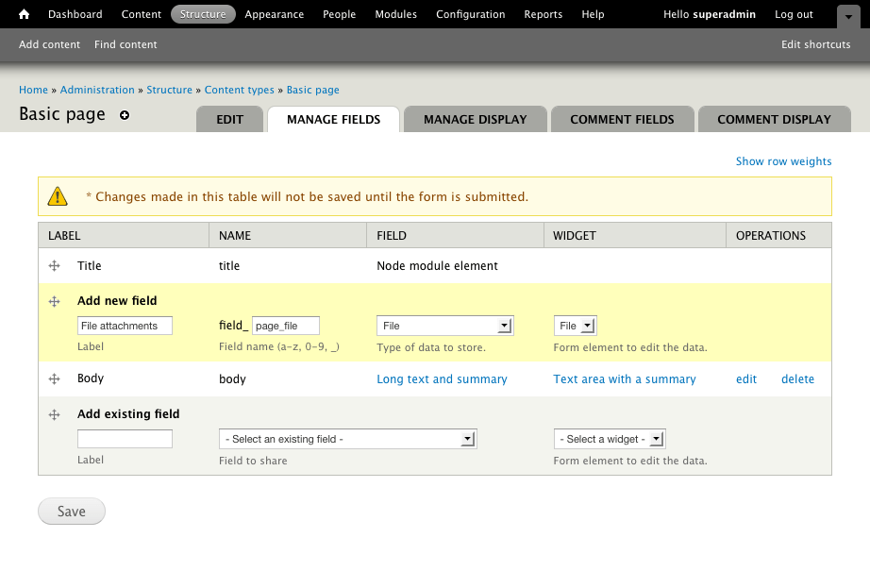Open the toolbar dropdown arrow at top right

(x=847, y=15)
